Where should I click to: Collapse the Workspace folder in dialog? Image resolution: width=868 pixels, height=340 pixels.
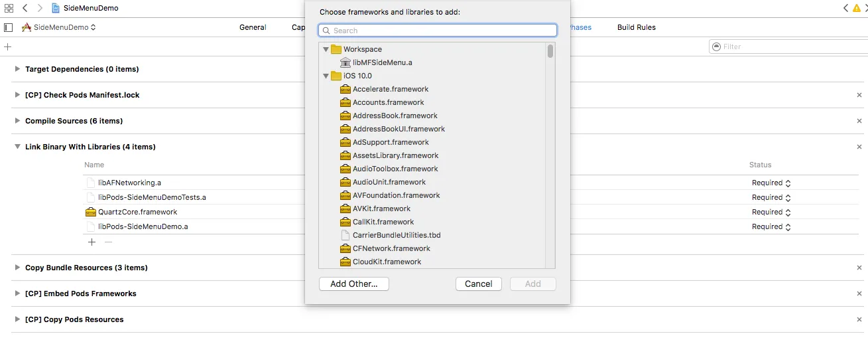326,49
